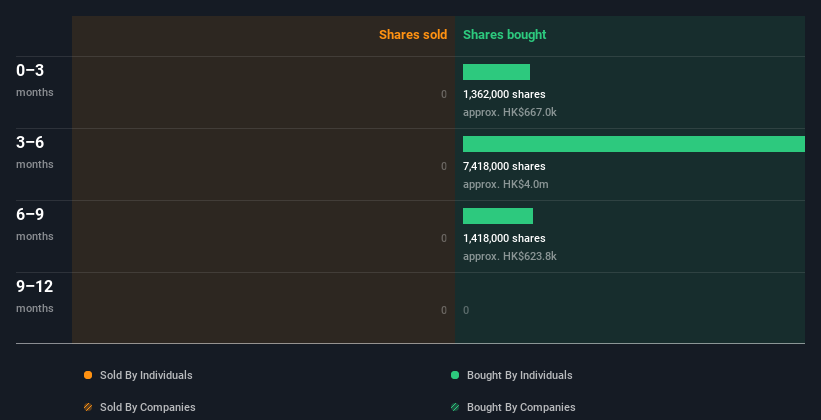Click the zero sold value in 0–3 months

tap(444, 94)
